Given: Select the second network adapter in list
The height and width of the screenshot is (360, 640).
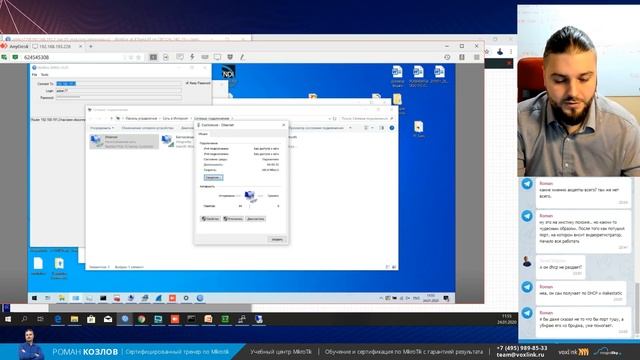Looking at the screenshot, I should (178, 142).
